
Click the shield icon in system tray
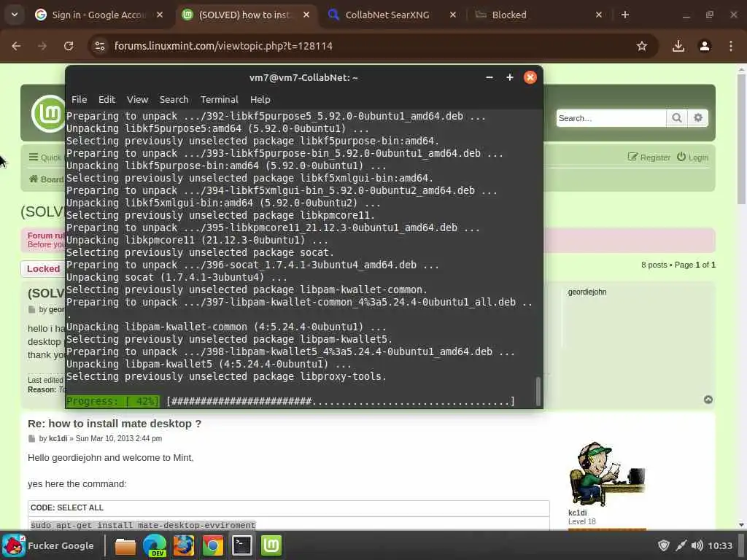click(x=664, y=545)
